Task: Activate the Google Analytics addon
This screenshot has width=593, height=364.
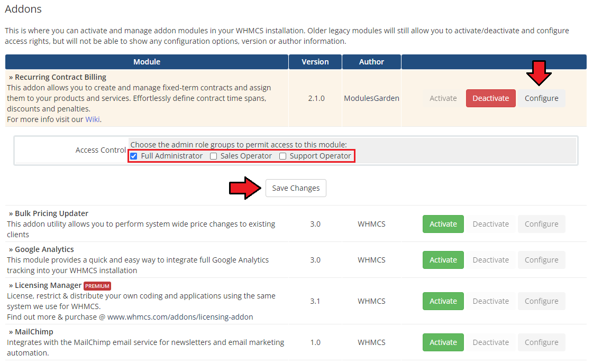Action: click(443, 260)
